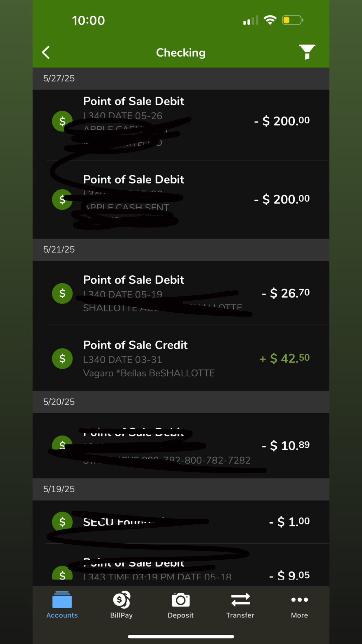Viewport: 362px width, 644px height.
Task: Open the Vagaro Point of Sale Credit transaction
Action: [181, 358]
